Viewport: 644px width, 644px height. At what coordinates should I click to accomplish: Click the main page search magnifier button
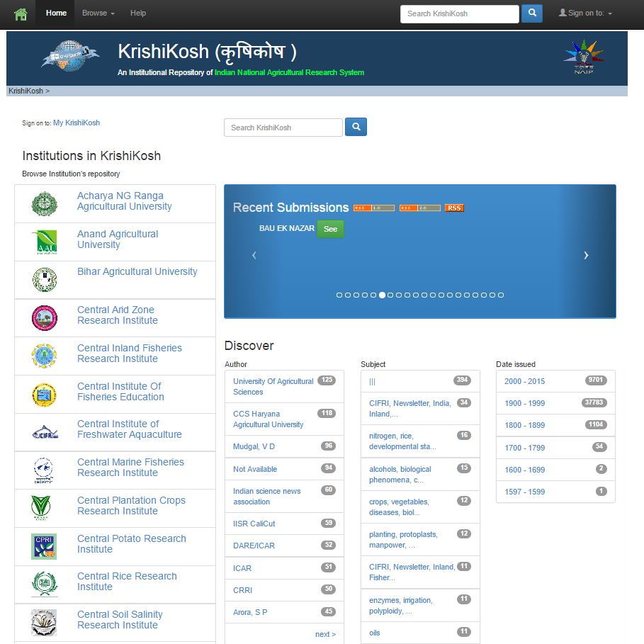[x=356, y=127]
